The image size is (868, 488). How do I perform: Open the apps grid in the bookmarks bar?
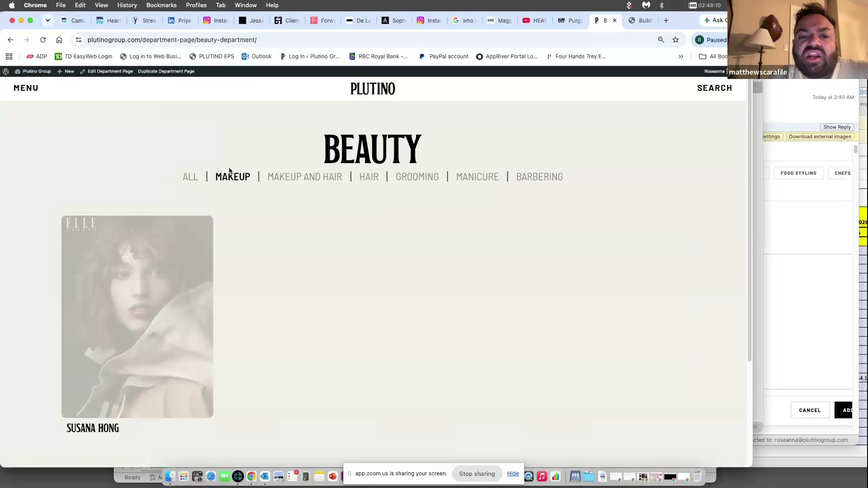[9, 56]
